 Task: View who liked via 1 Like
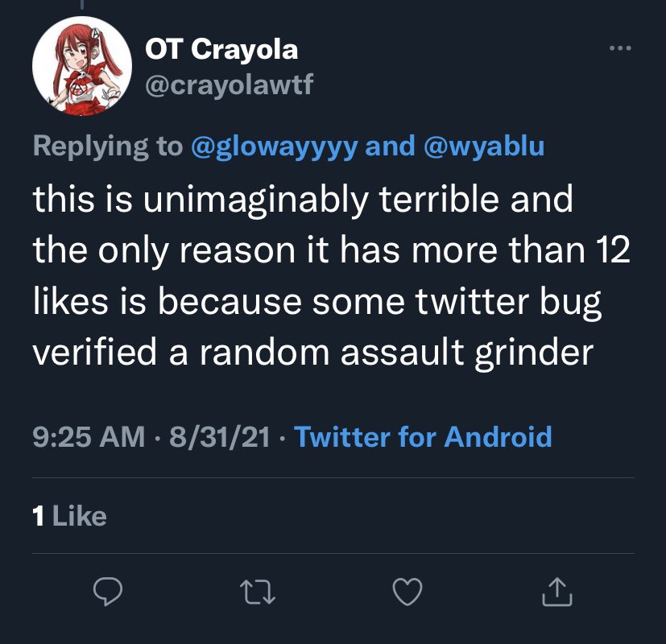point(70,515)
